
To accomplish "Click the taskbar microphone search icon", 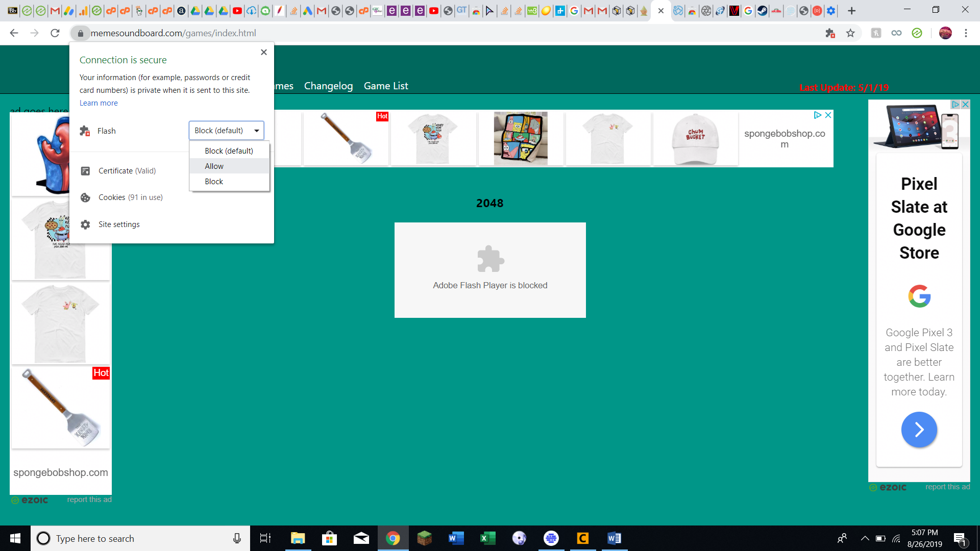I will [x=237, y=538].
